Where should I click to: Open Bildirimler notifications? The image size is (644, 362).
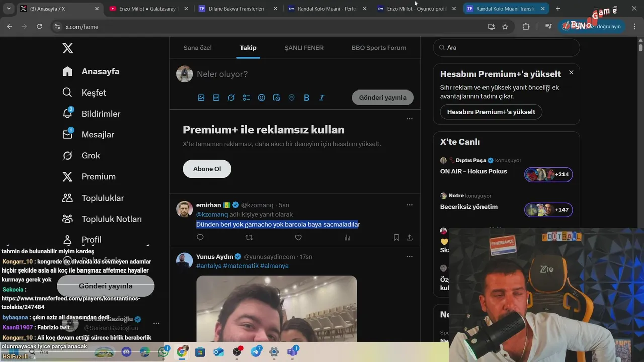coord(91,114)
